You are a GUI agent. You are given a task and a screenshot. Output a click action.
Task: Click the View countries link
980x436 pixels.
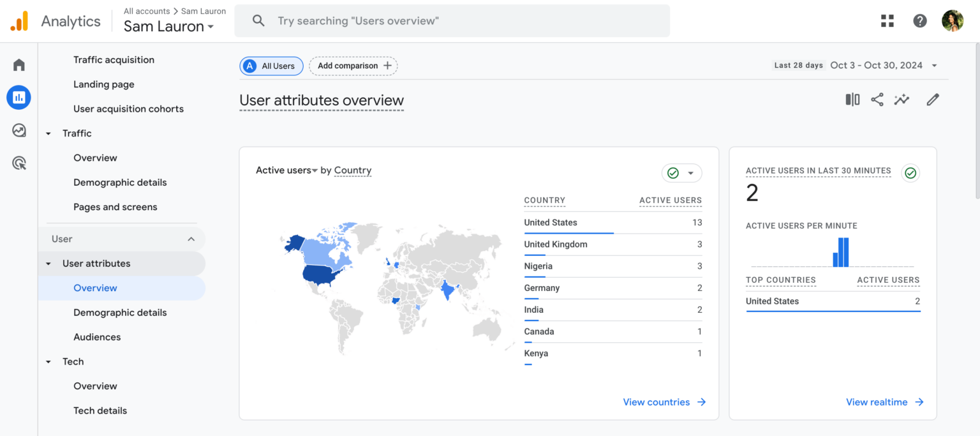pyautogui.click(x=657, y=402)
